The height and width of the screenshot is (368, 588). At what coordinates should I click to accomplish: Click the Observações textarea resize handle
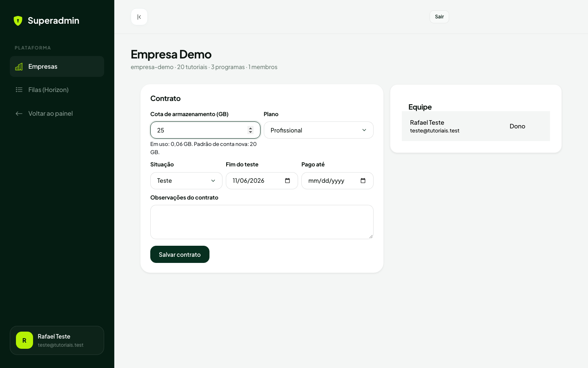(x=371, y=236)
